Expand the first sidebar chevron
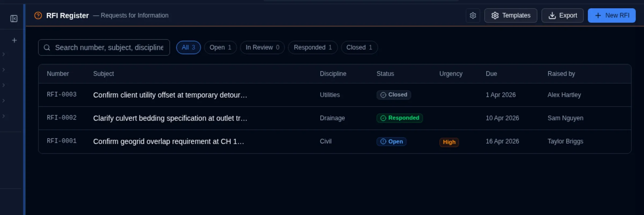 3,54
